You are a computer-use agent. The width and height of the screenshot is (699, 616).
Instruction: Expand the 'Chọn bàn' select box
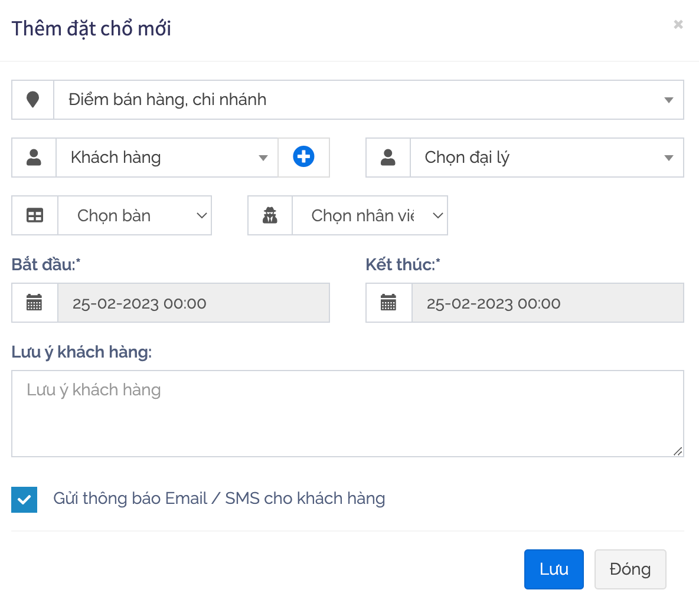(x=135, y=215)
